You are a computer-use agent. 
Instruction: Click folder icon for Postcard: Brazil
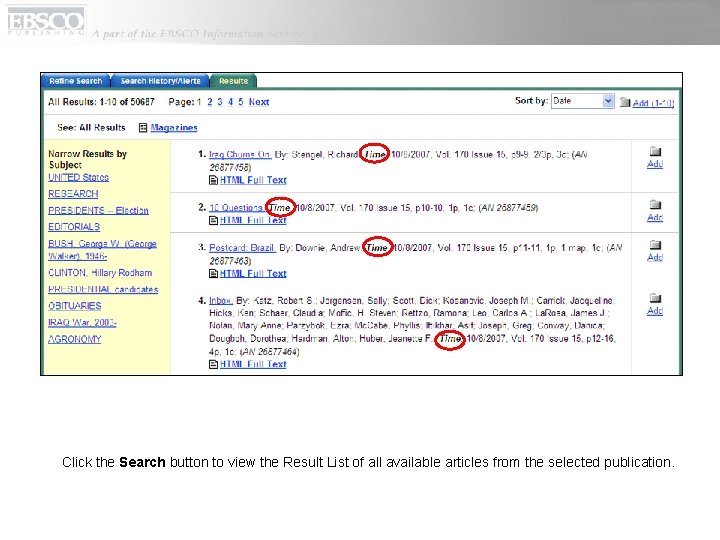coord(655,244)
